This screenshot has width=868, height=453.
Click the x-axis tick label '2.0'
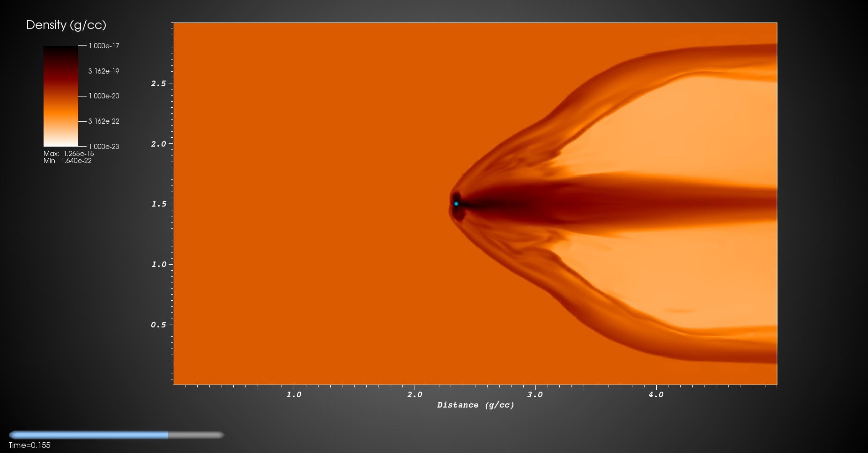pos(415,394)
